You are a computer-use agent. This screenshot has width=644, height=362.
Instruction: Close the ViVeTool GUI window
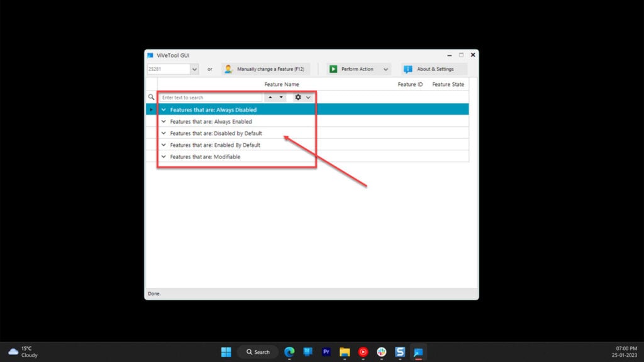473,55
